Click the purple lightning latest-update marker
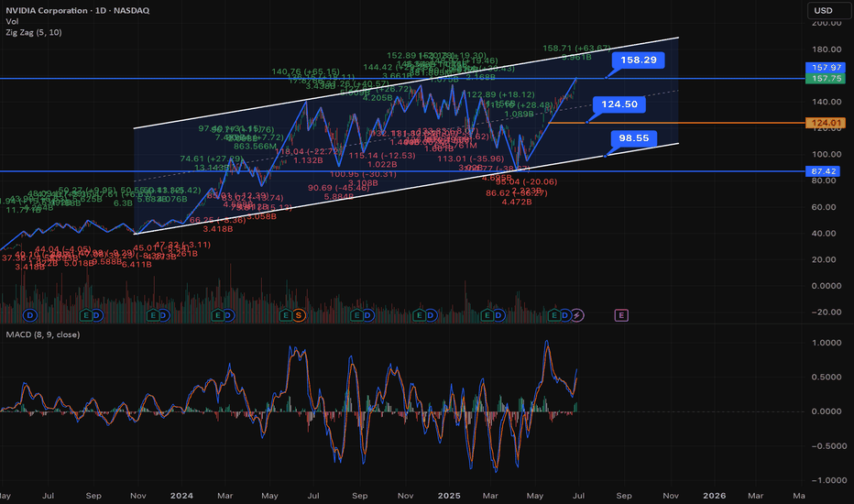Viewport: 854px width, 504px height. 577,315
